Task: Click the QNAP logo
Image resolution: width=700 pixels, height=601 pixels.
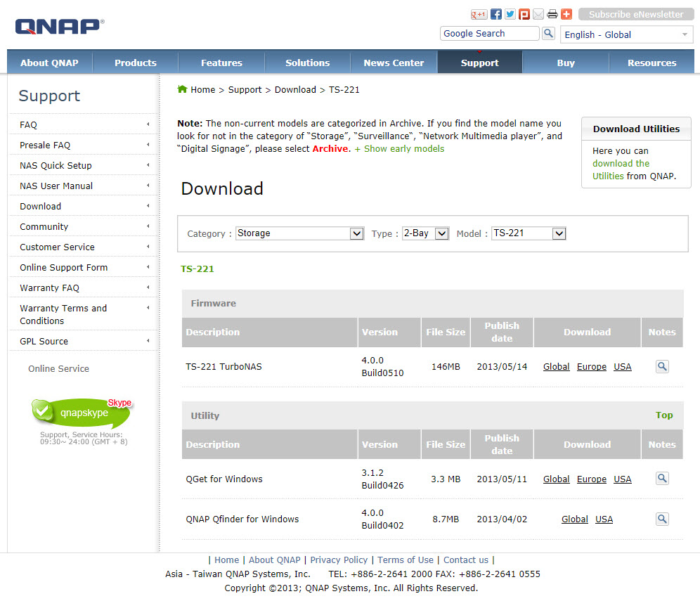Action: coord(60,26)
